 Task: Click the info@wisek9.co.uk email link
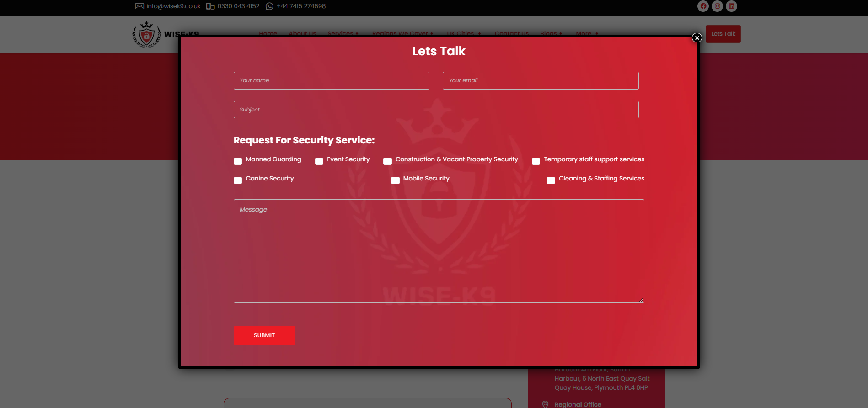(173, 6)
